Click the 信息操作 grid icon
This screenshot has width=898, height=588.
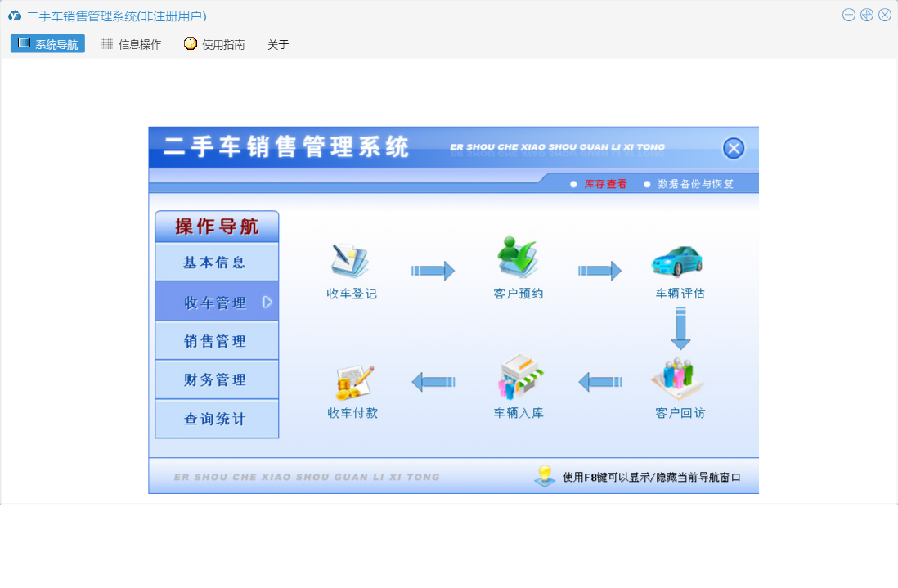click(x=107, y=43)
